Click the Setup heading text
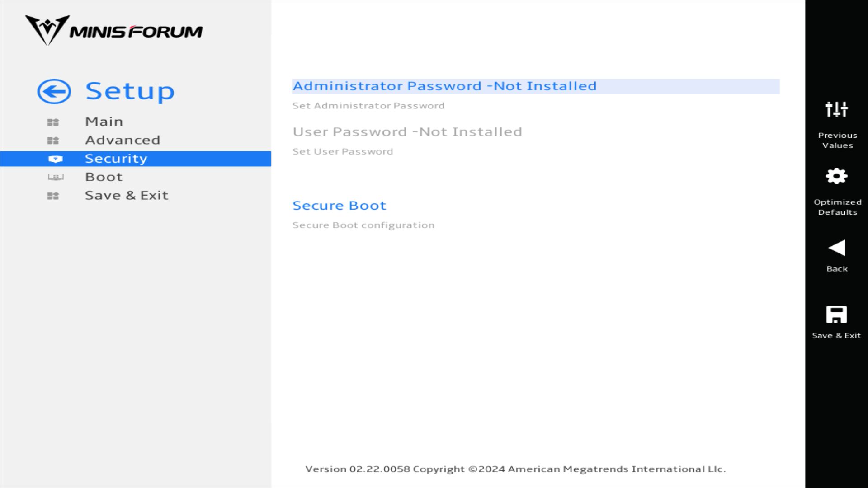The width and height of the screenshot is (868, 488). [x=130, y=92]
